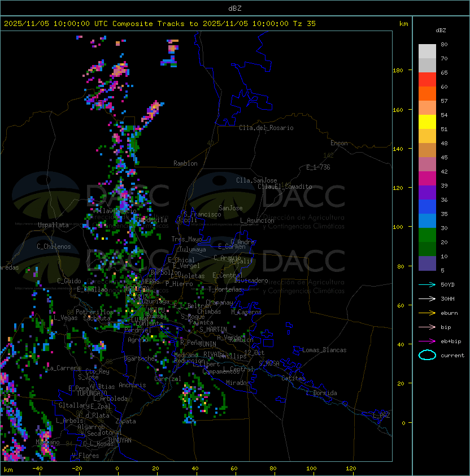
Task: Click the 'Borbollon' map label
Action: (x=166, y=272)
